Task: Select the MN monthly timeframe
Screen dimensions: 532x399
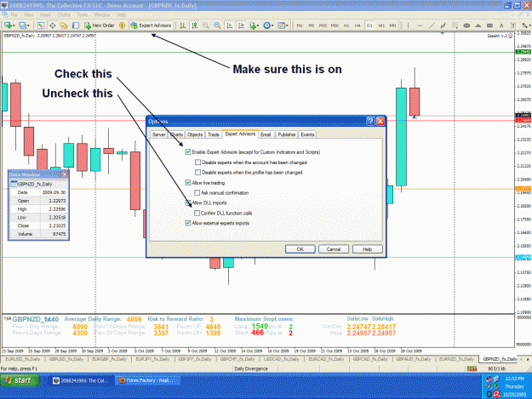Action: coord(392,26)
